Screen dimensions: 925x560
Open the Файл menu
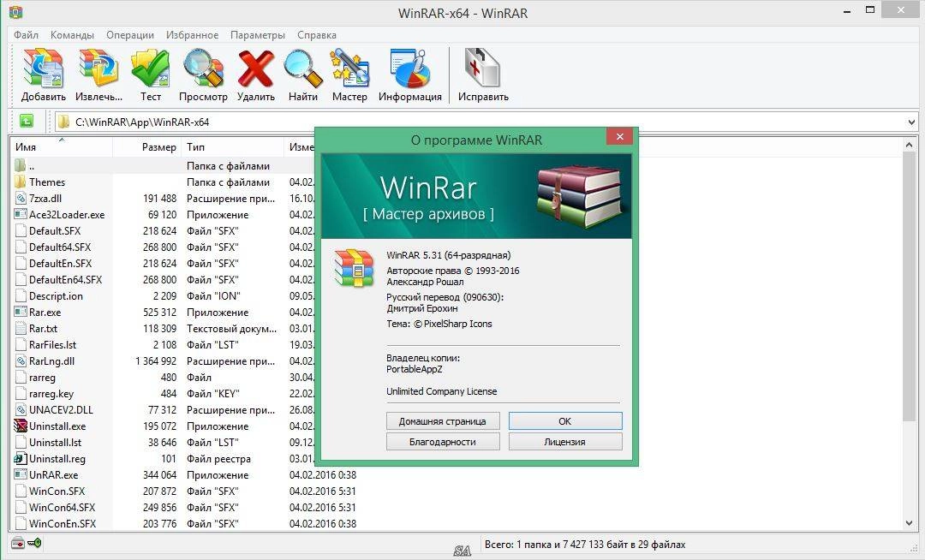(x=26, y=35)
